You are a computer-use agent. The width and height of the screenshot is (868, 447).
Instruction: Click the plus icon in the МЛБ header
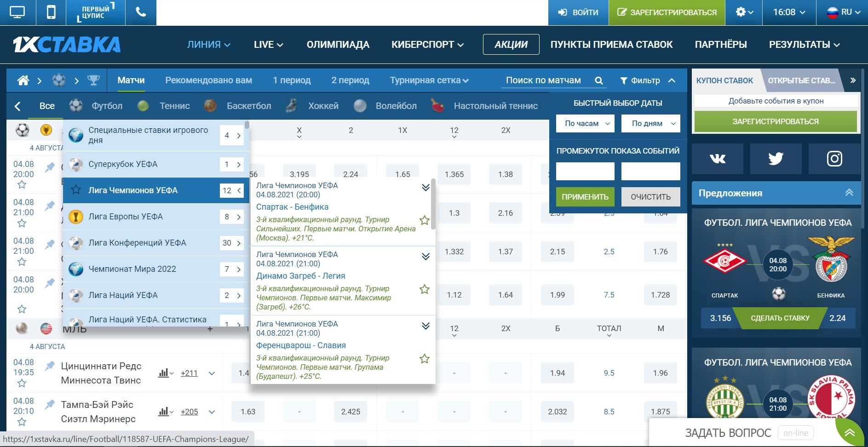click(x=210, y=329)
